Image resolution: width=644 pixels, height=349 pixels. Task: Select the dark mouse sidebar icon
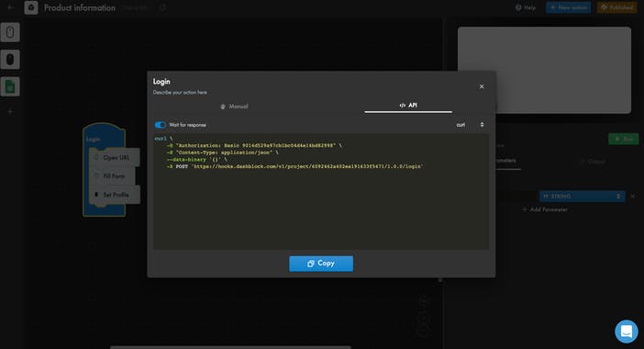10,60
